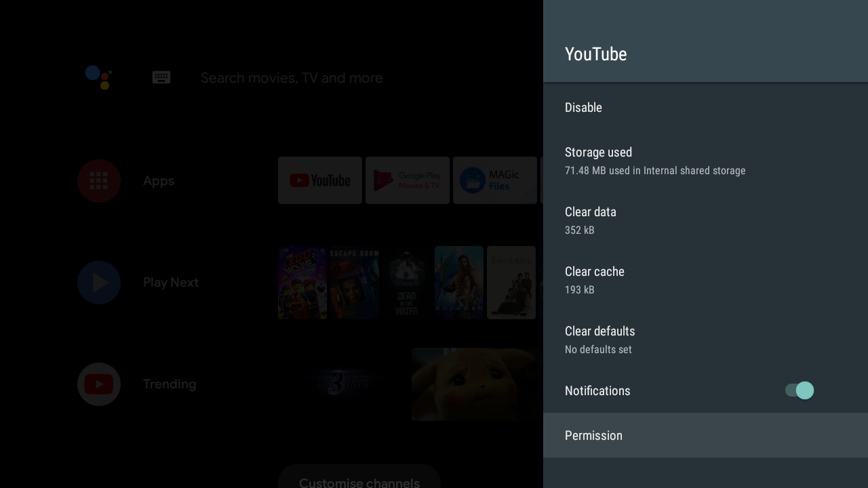
Task: Select the Play Next channel icon
Action: coord(99,283)
